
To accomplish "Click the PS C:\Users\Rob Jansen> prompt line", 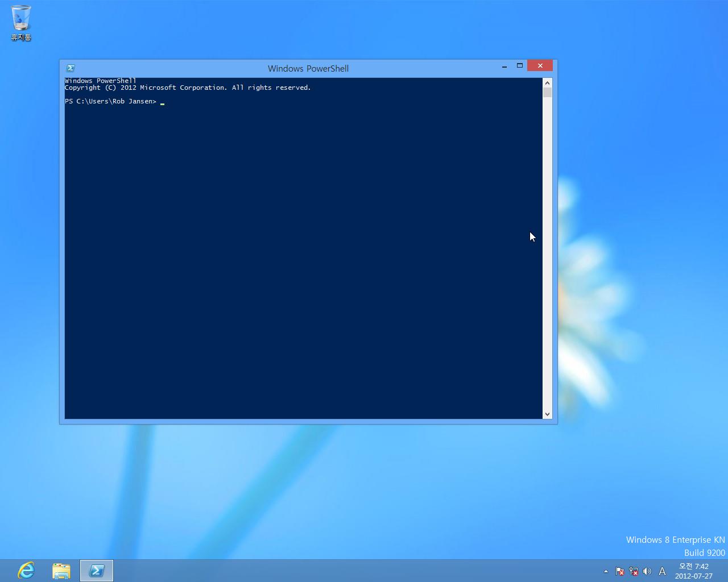I will pyautogui.click(x=111, y=101).
